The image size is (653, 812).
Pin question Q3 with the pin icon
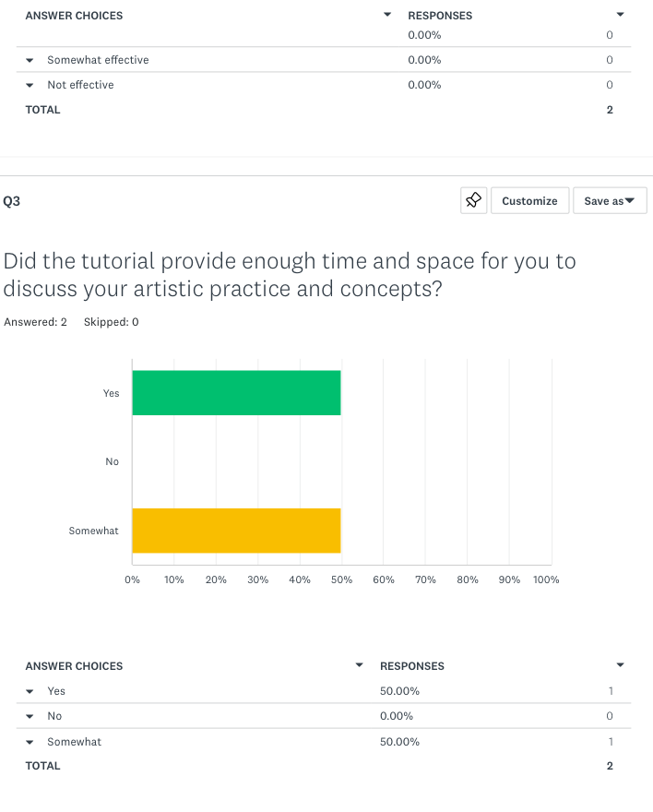474,200
